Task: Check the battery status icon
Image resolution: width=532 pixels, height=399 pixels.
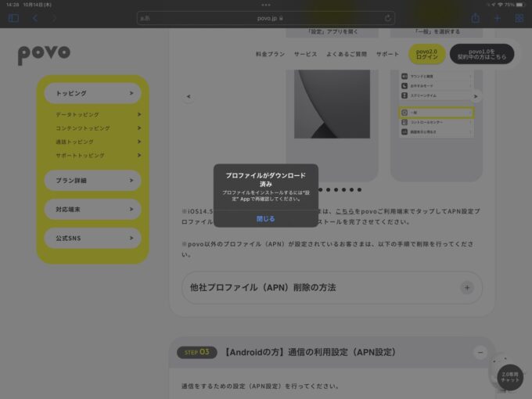Action: pyautogui.click(x=519, y=5)
